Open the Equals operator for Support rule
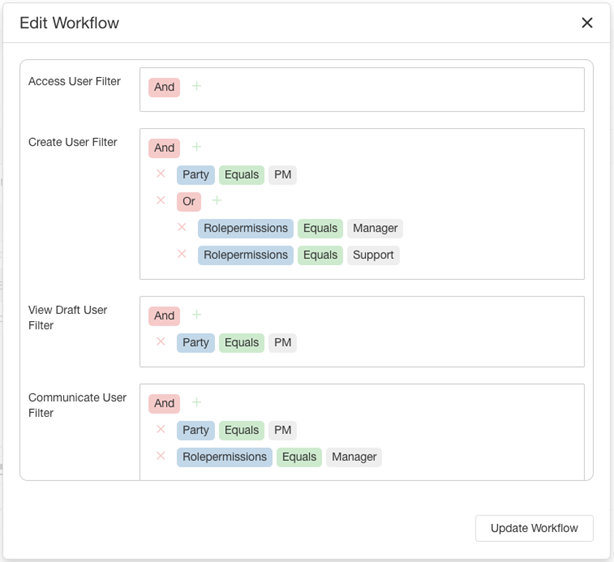Image resolution: width=614 pixels, height=562 pixels. click(x=320, y=255)
